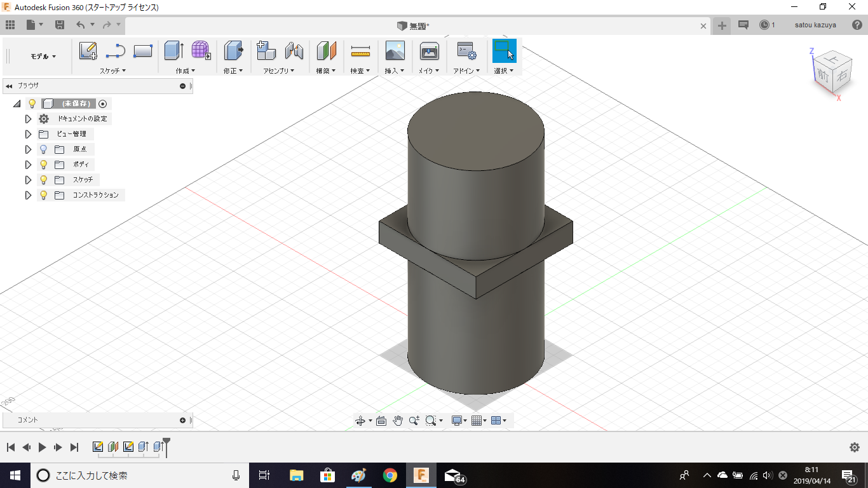Jump to timeline end
Image resolution: width=868 pixels, height=488 pixels.
click(74, 447)
